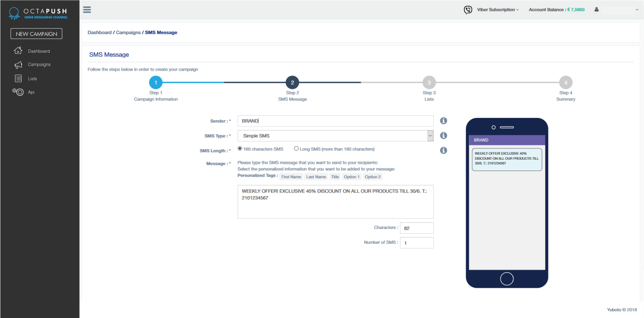644x318 pixels.
Task: Open the user profile icon
Action: coord(597,9)
